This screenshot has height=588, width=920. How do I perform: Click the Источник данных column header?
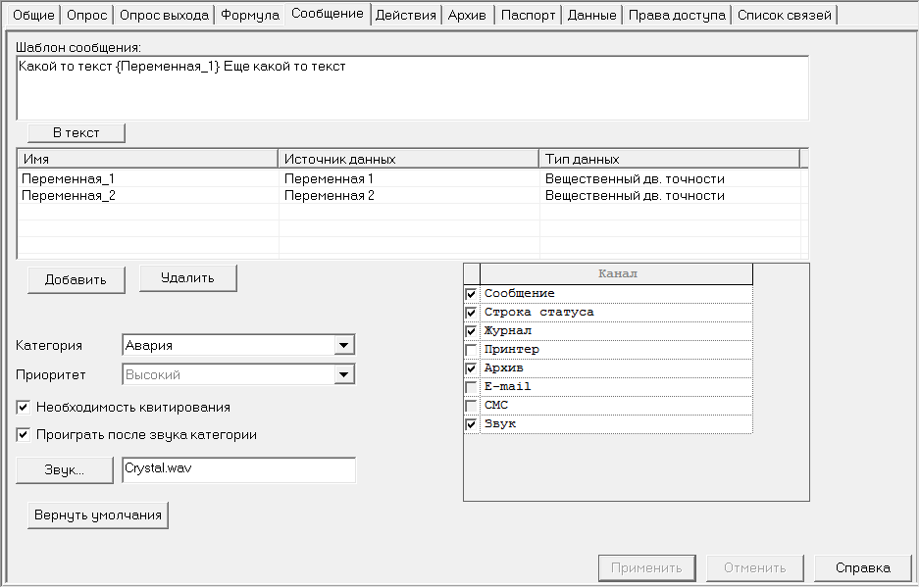pos(408,159)
